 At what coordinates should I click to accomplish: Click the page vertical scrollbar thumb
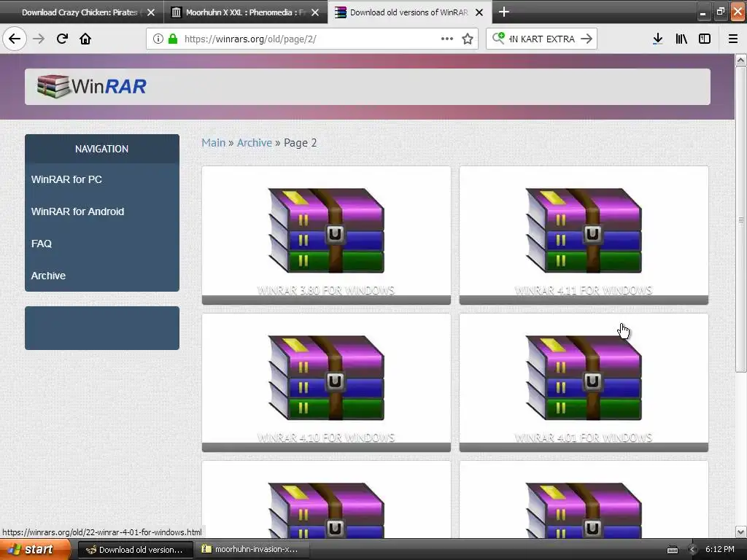click(x=740, y=219)
